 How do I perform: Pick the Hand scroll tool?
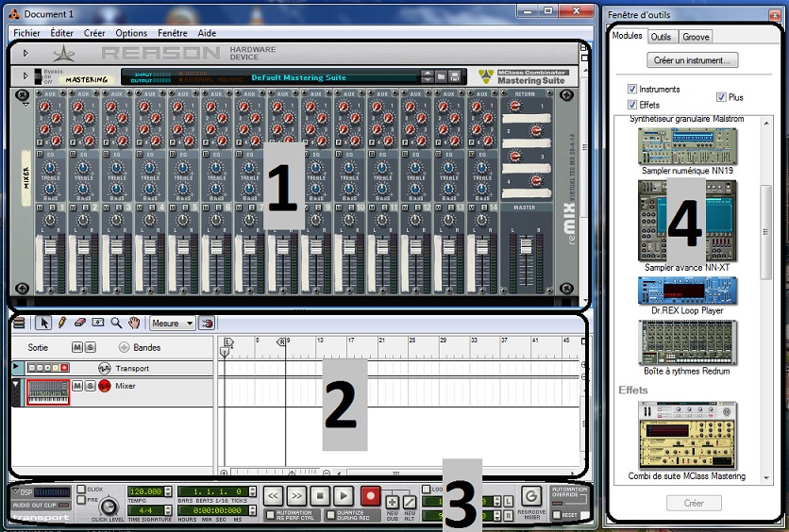tap(134, 323)
